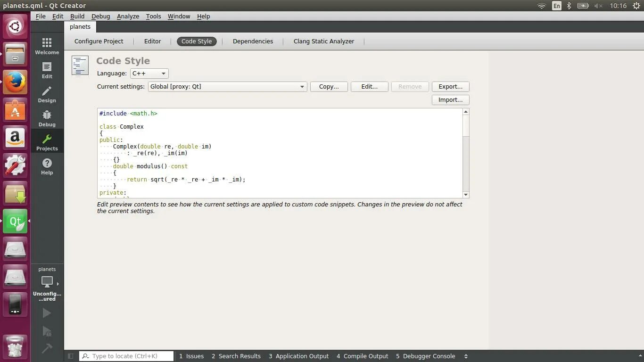Open Ubuntu Dash search launcher
Viewport: 644px width, 362px height.
click(15, 25)
